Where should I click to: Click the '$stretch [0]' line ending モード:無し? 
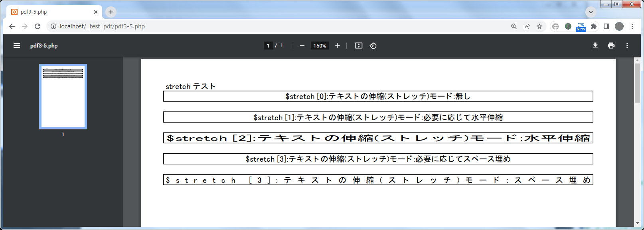[x=378, y=96]
